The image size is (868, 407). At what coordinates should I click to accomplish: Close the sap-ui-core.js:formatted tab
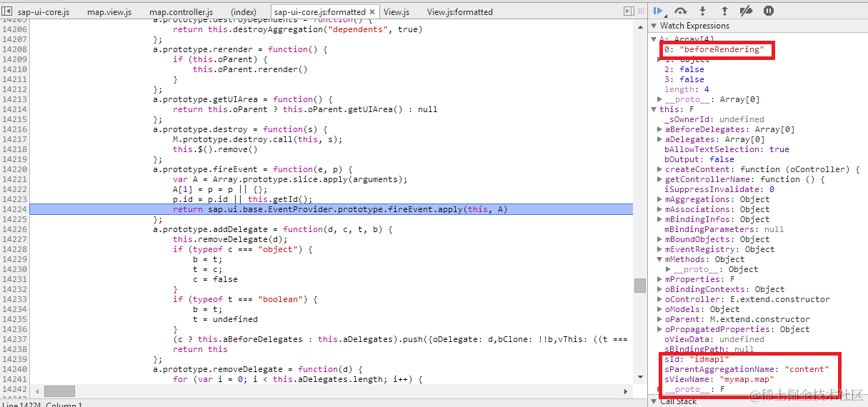[x=371, y=12]
